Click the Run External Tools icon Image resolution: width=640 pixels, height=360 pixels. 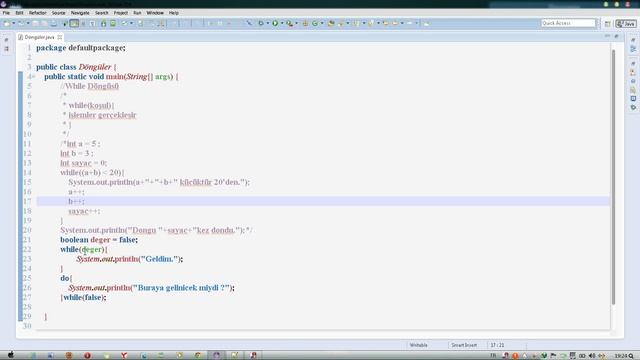289,23
